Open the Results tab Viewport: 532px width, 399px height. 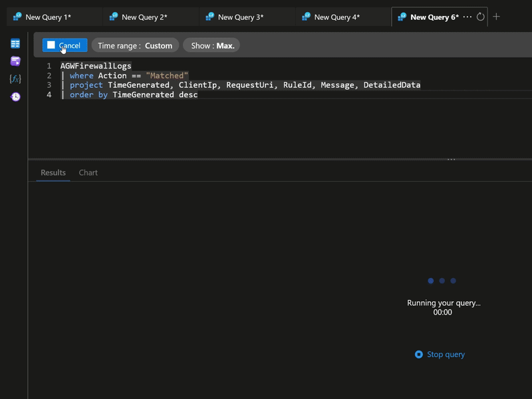(53, 172)
